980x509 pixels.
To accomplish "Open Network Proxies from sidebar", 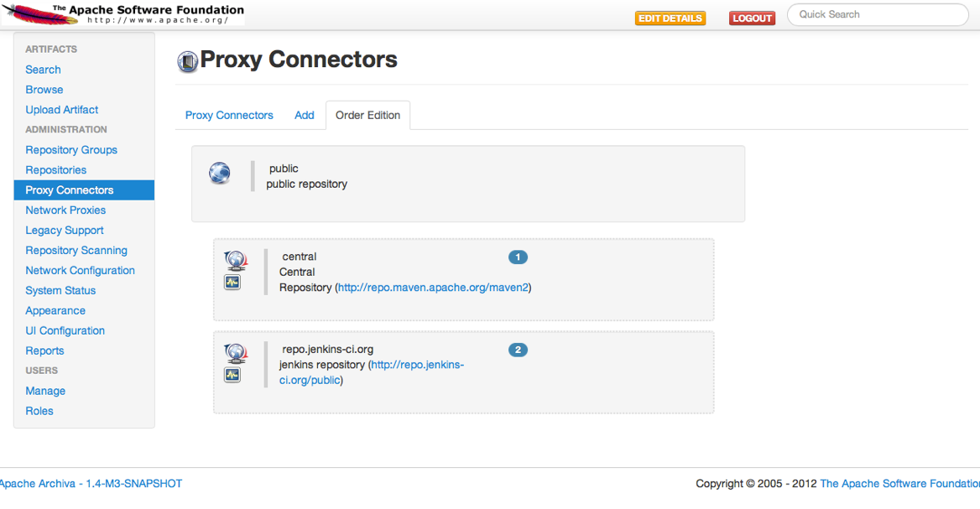I will coord(65,210).
